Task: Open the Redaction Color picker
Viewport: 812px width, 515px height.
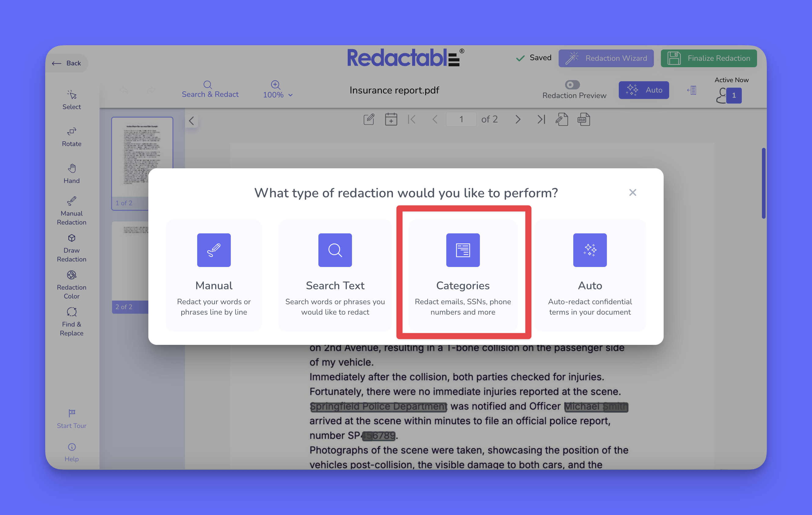Action: point(71,285)
